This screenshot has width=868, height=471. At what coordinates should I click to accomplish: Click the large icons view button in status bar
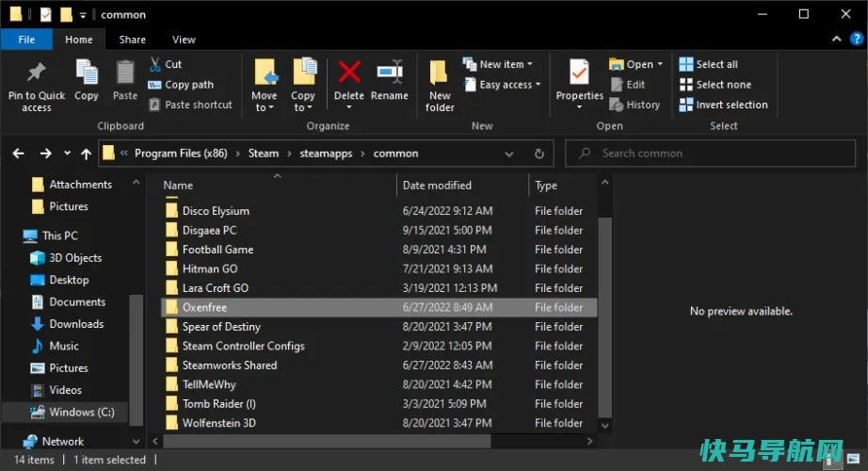tap(853, 459)
